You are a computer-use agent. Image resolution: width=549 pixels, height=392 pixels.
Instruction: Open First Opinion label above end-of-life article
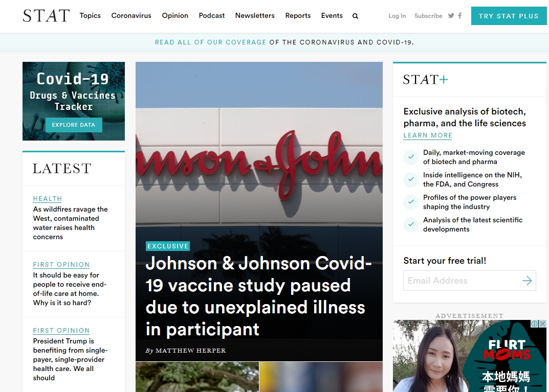click(61, 264)
